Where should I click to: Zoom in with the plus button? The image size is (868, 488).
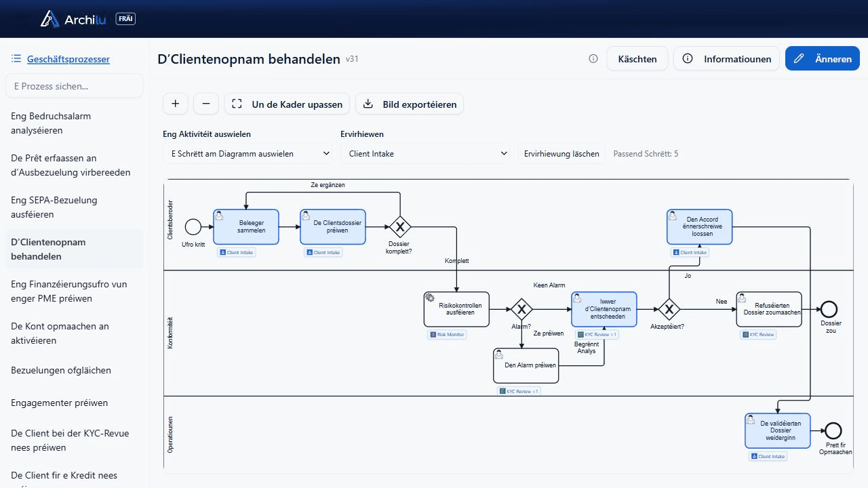175,104
